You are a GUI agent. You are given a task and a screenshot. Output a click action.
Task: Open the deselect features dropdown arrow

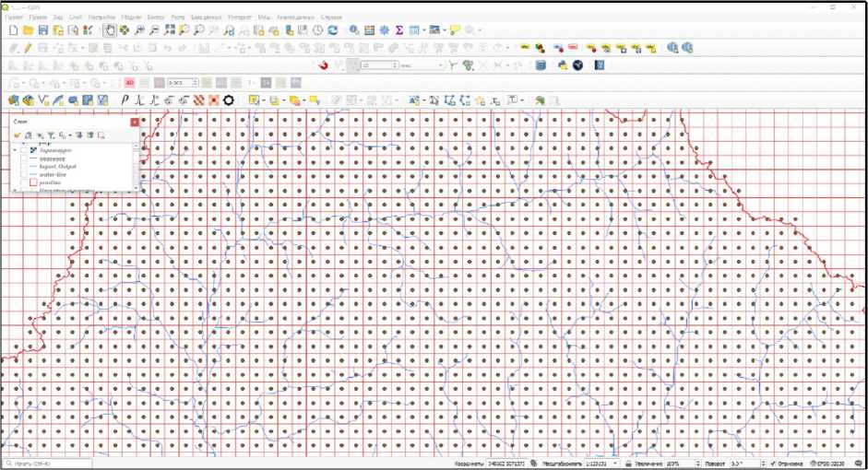click(x=303, y=100)
